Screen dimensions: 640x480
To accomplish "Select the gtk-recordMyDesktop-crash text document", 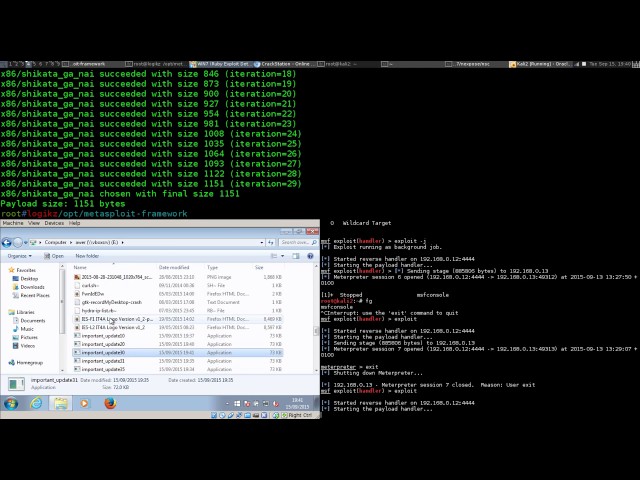I will click(178, 302).
